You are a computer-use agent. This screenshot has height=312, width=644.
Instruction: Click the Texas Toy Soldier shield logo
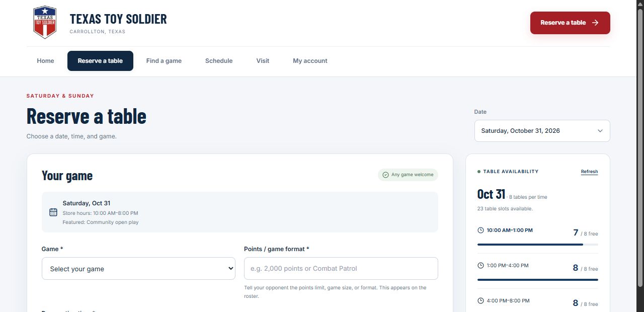click(x=45, y=23)
